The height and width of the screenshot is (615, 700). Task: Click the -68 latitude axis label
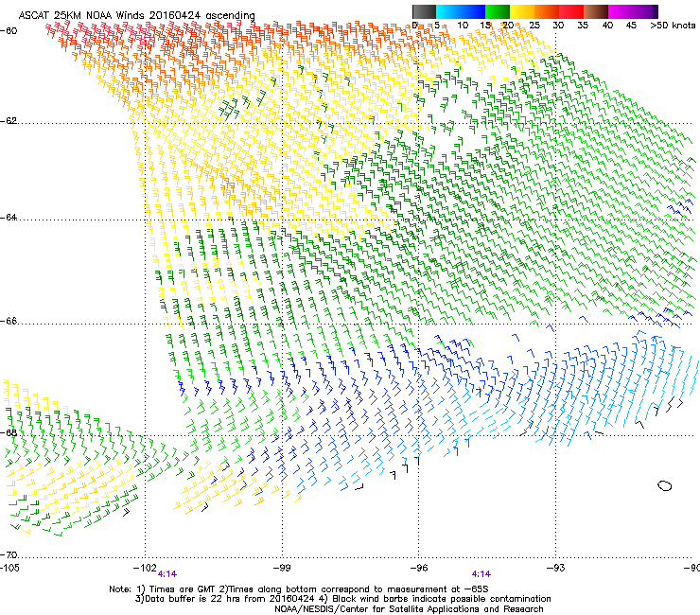pos(9,432)
